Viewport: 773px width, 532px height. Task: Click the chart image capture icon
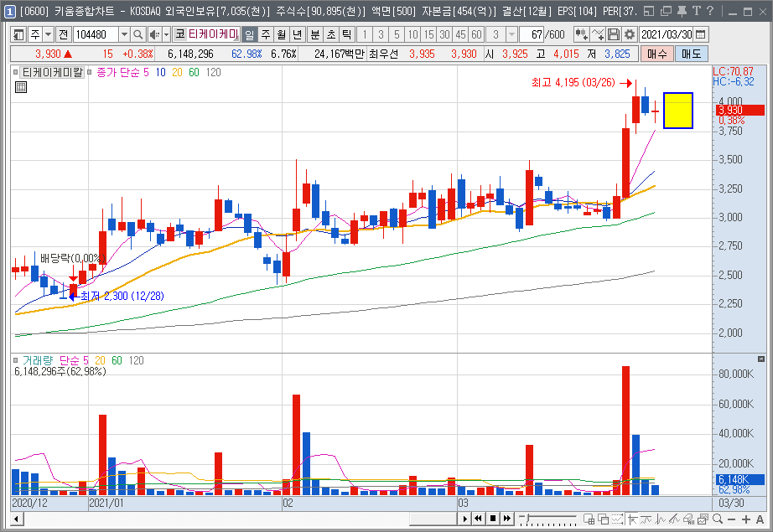pyautogui.click(x=703, y=519)
